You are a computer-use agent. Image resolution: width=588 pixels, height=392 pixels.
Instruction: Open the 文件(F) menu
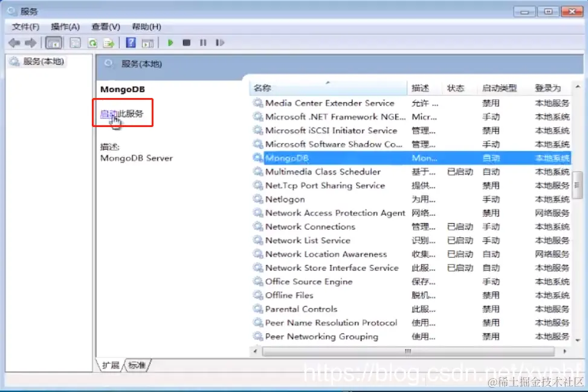point(25,27)
